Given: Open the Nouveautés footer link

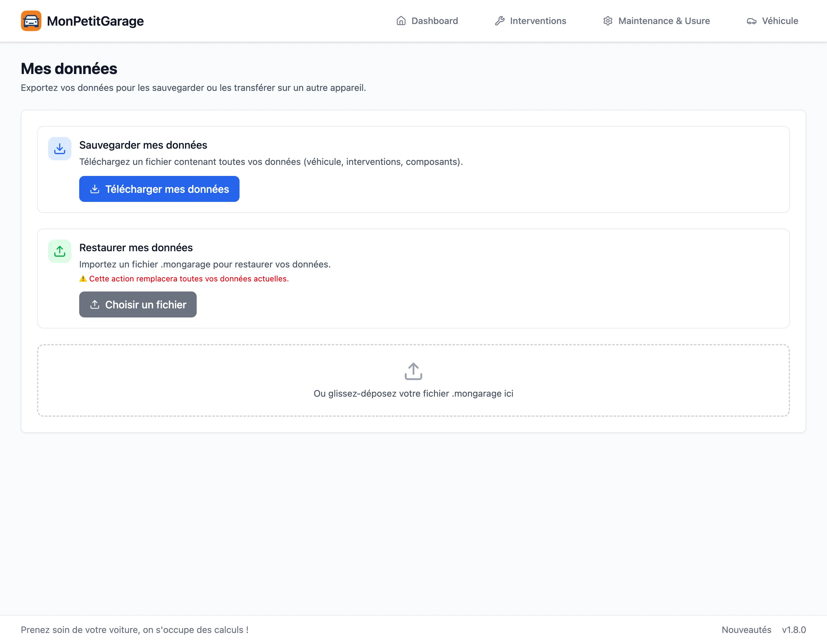Looking at the screenshot, I should [746, 630].
